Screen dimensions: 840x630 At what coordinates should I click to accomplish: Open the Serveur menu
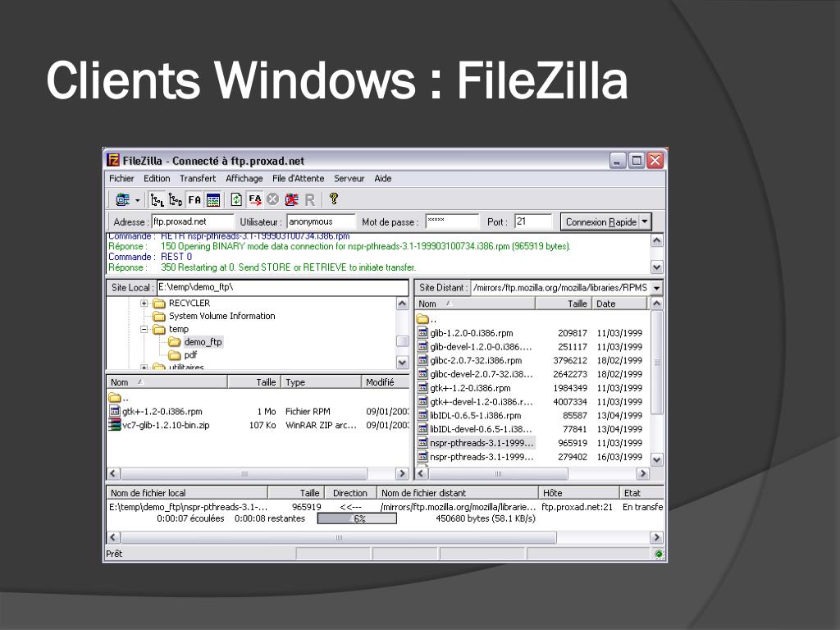[349, 178]
